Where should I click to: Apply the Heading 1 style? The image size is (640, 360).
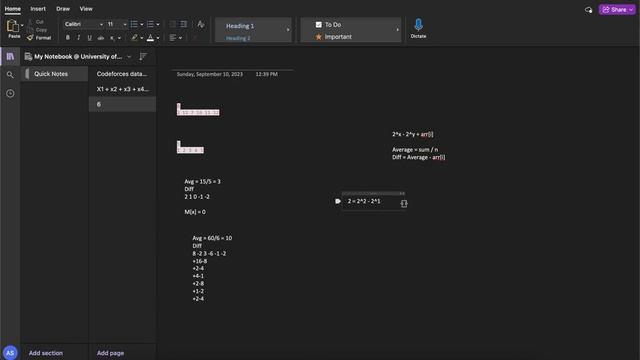pyautogui.click(x=240, y=26)
